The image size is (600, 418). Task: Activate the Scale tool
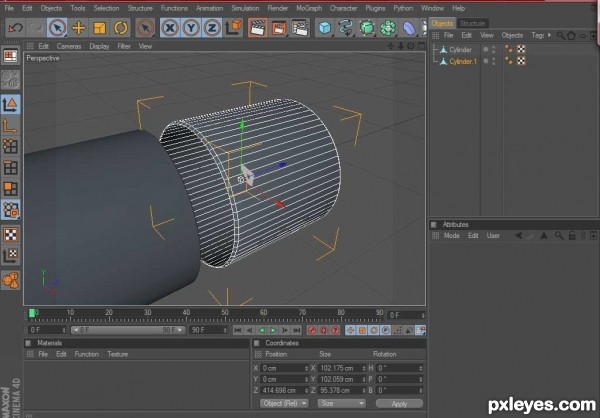(x=99, y=28)
